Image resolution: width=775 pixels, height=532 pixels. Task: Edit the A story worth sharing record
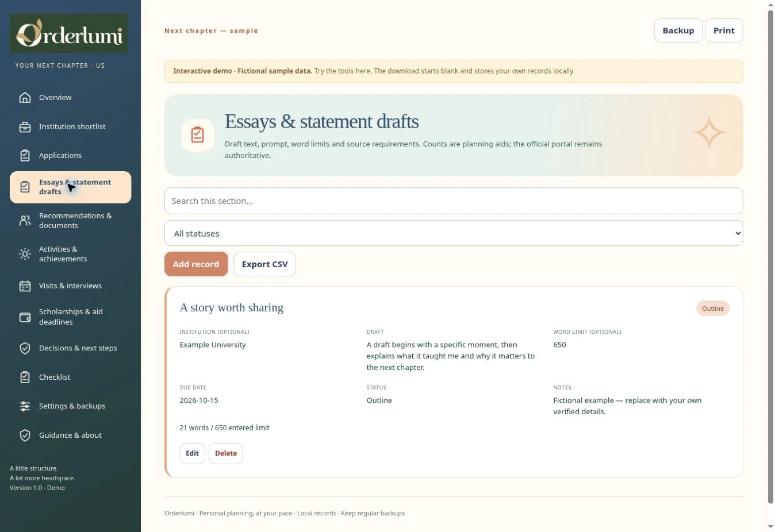coord(192,453)
